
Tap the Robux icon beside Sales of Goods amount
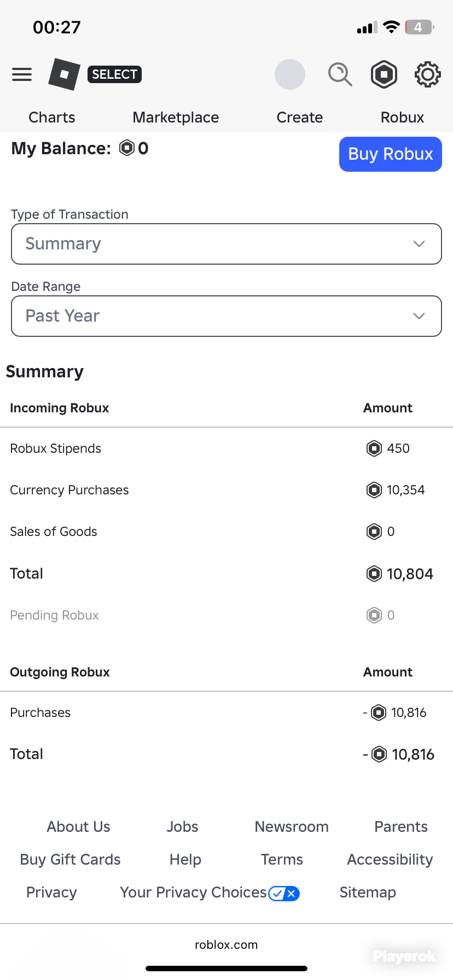(x=374, y=532)
